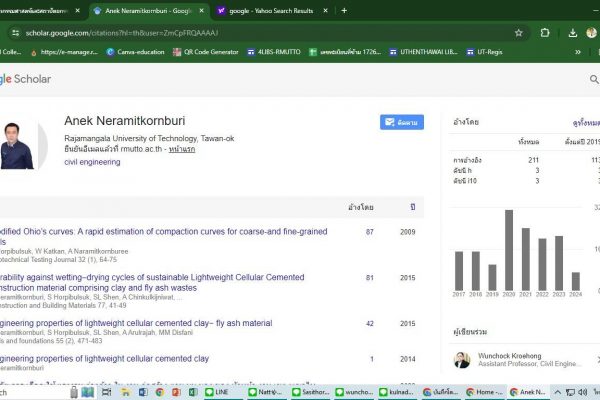Open Microsoft Word from the taskbar
The width and height of the screenshot is (600, 400).
pyautogui.click(x=143, y=392)
